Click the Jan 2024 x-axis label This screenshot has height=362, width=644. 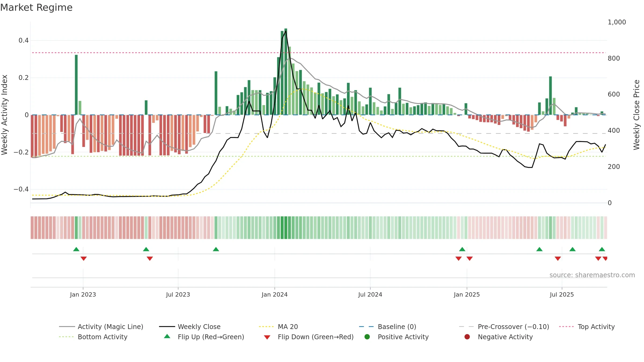[275, 294]
